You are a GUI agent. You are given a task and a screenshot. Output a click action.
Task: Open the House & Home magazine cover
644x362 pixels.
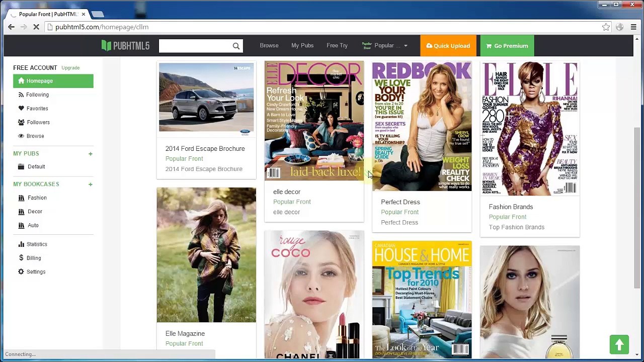422,300
